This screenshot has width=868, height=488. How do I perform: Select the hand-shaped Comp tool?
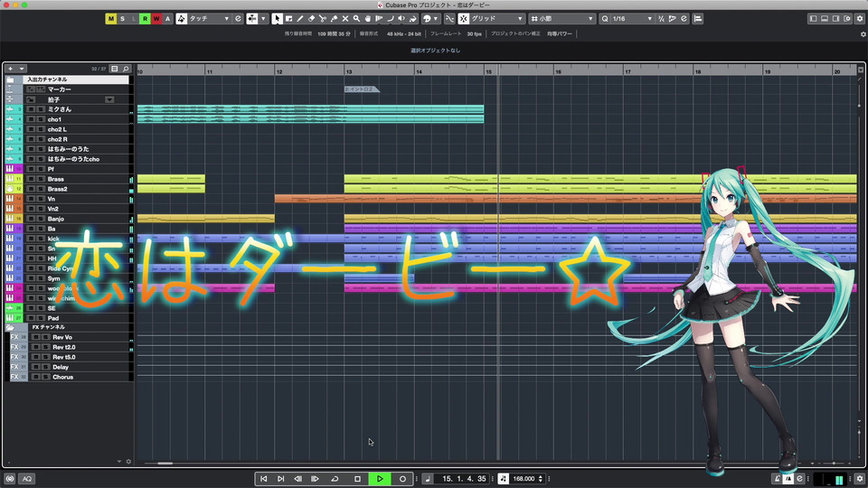tap(368, 19)
